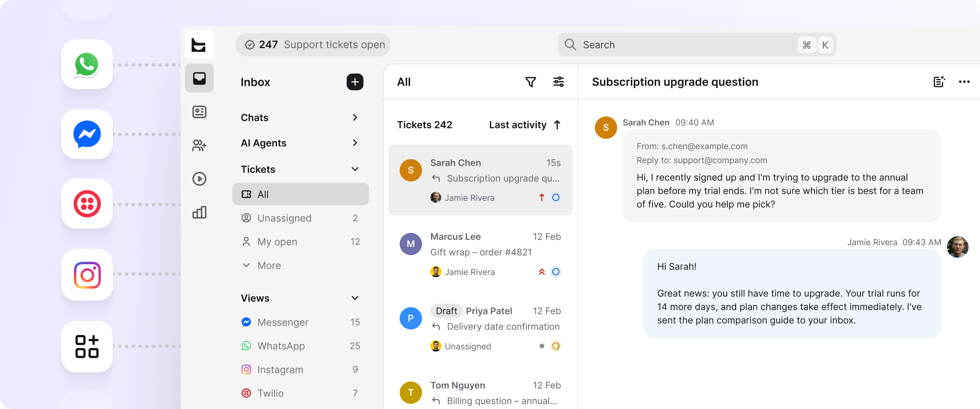Image resolution: width=980 pixels, height=409 pixels.
Task: Select My open tickets item
Action: (301, 242)
